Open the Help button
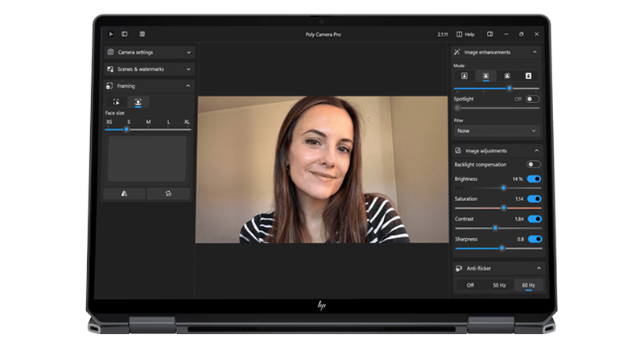Image resolution: width=644 pixels, height=362 pixels. [x=465, y=34]
